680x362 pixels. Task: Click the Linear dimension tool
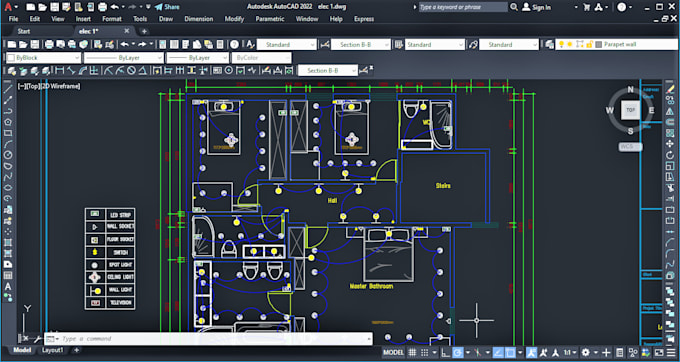click(60, 71)
